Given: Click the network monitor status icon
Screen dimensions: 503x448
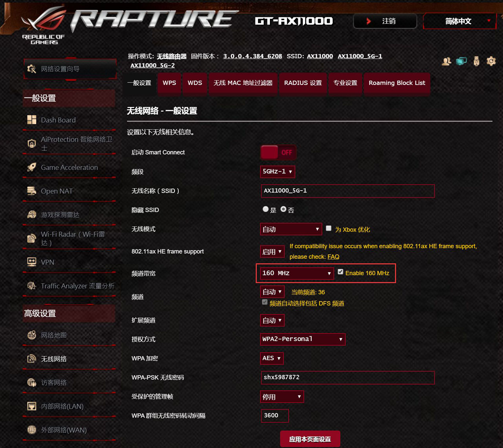Looking at the screenshot, I should tap(461, 61).
